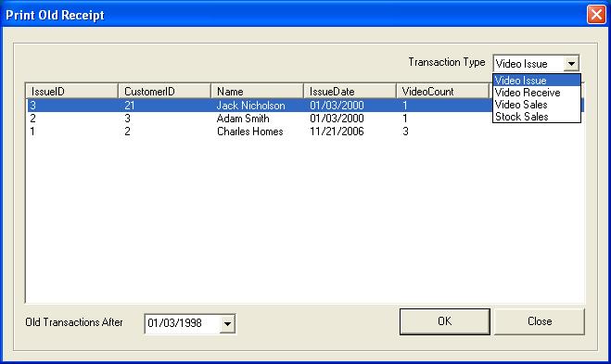This screenshot has width=611, height=364.
Task: Close the Print Old Receipt window
Action: coord(596,15)
